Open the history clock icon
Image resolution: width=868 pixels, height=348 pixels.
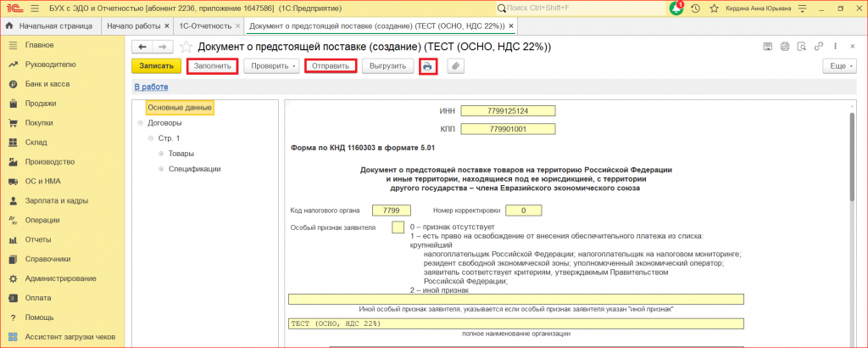click(x=696, y=8)
